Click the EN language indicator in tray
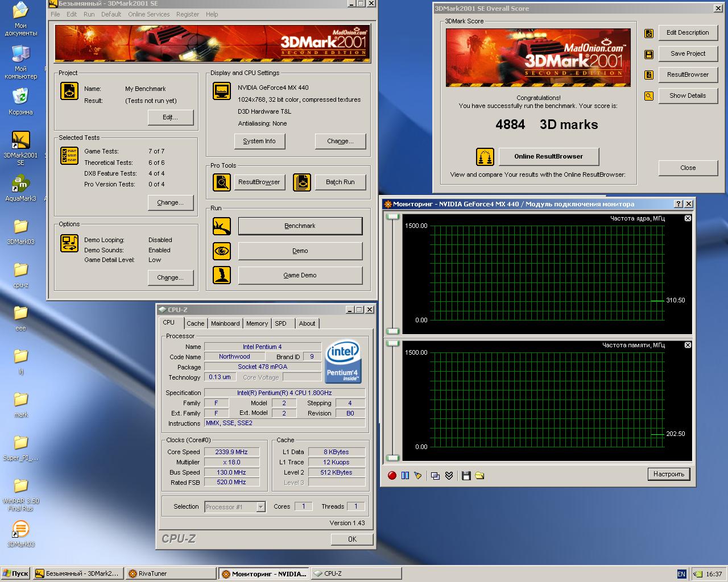Screen dimensions: 728x582 pyautogui.click(x=681, y=574)
